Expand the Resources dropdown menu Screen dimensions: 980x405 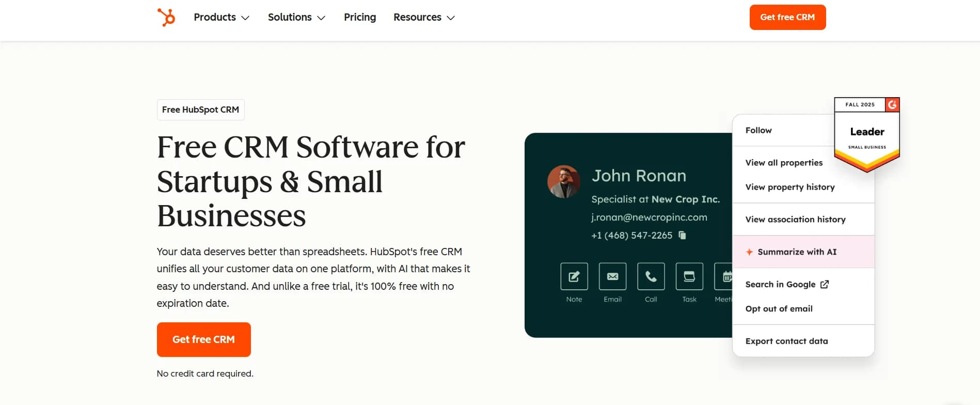424,17
